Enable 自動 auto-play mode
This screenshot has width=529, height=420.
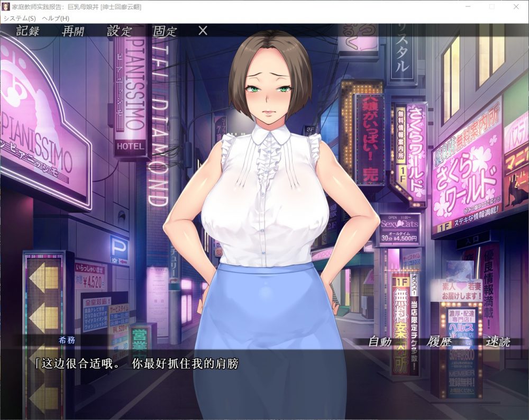pyautogui.click(x=380, y=342)
